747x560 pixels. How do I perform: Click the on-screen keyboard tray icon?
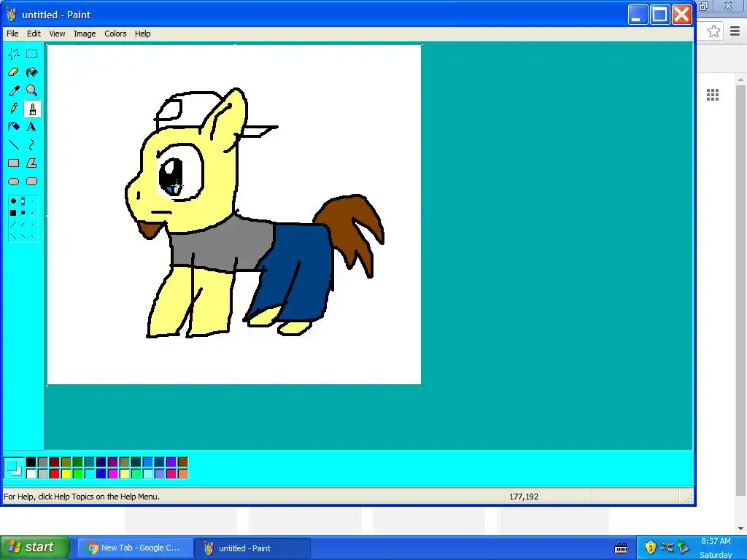coord(621,548)
